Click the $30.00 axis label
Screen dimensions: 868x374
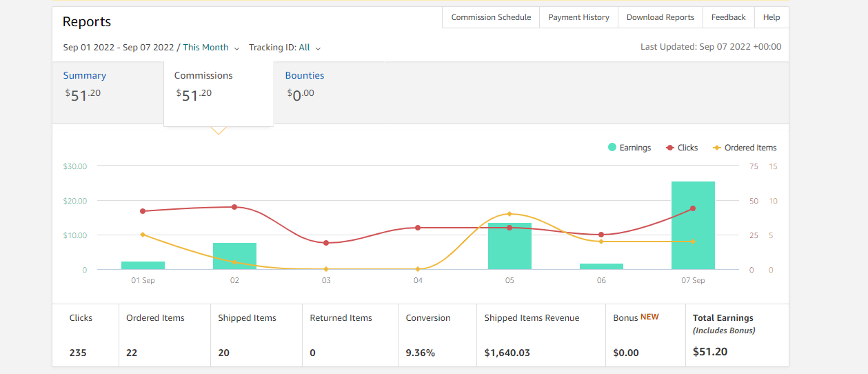coord(75,166)
